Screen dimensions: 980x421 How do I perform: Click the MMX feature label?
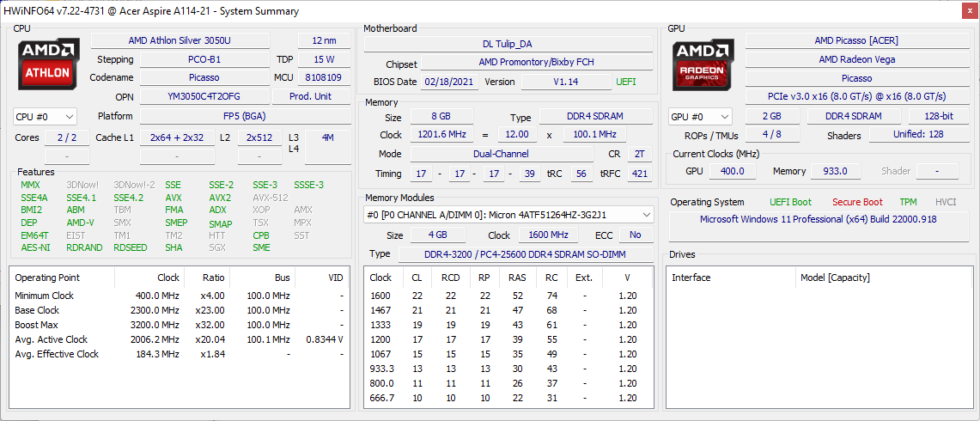(x=30, y=186)
